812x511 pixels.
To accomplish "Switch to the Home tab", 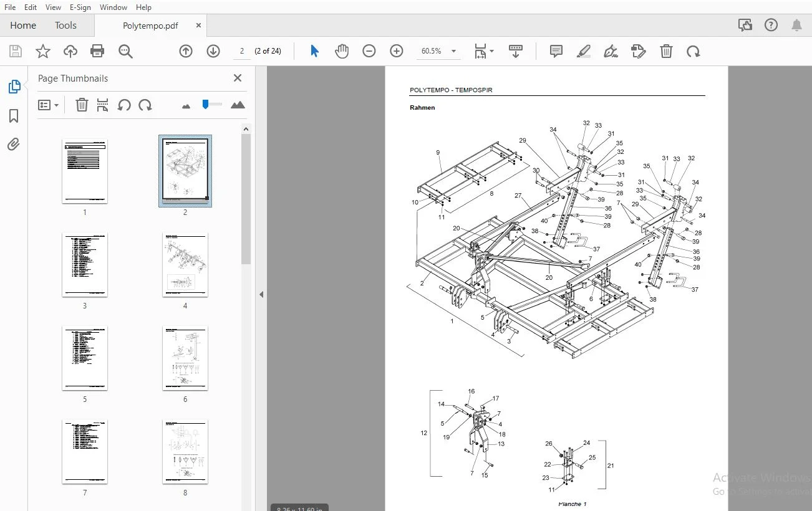I will [x=23, y=26].
